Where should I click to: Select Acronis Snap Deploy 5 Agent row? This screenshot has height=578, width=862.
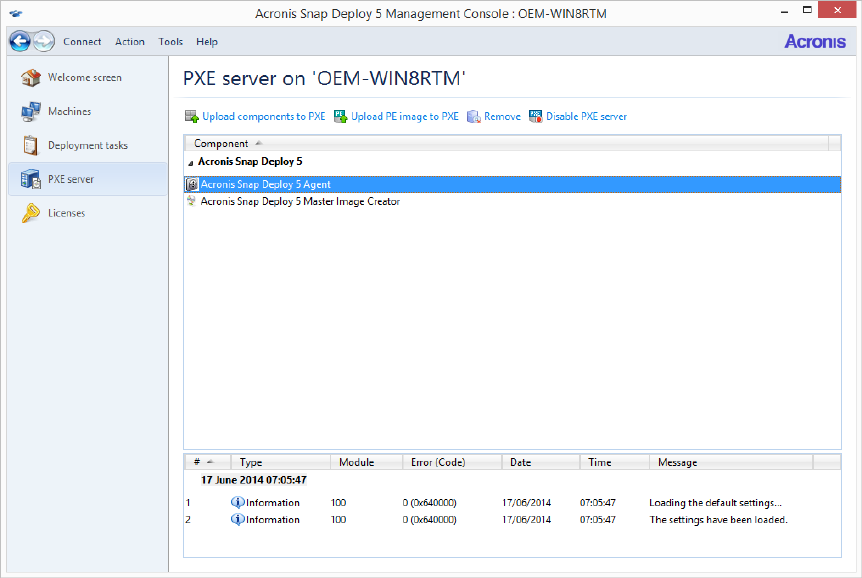click(x=512, y=184)
